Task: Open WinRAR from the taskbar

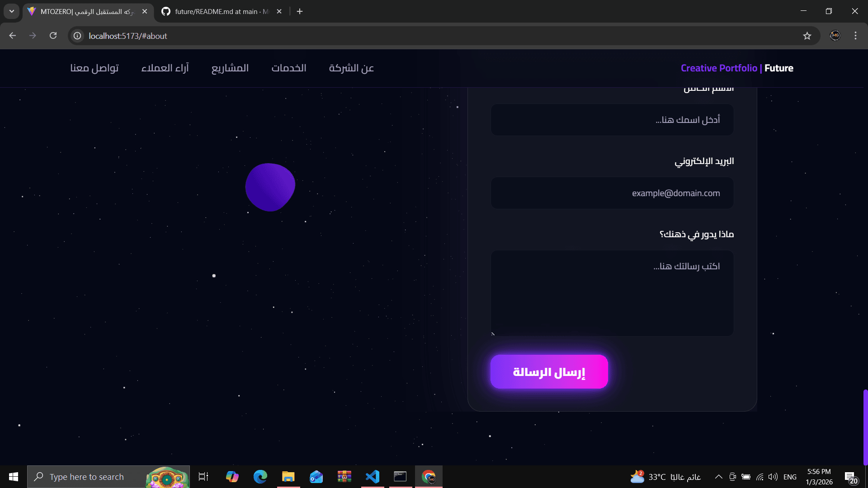Action: [344, 477]
